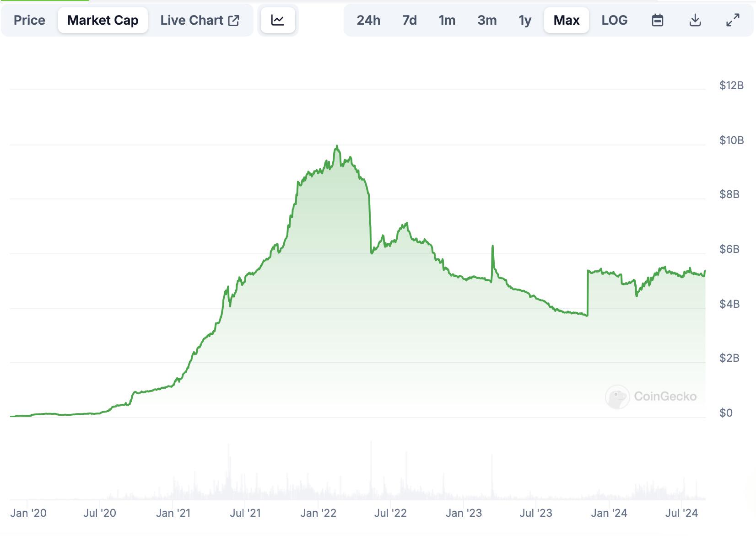Toggle the LOG scale option
The width and height of the screenshot is (756, 536).
(x=614, y=20)
